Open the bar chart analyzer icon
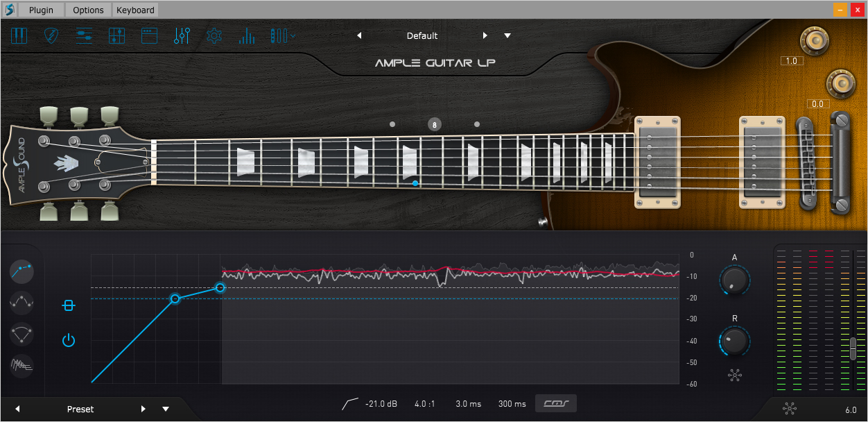868x422 pixels. click(247, 35)
